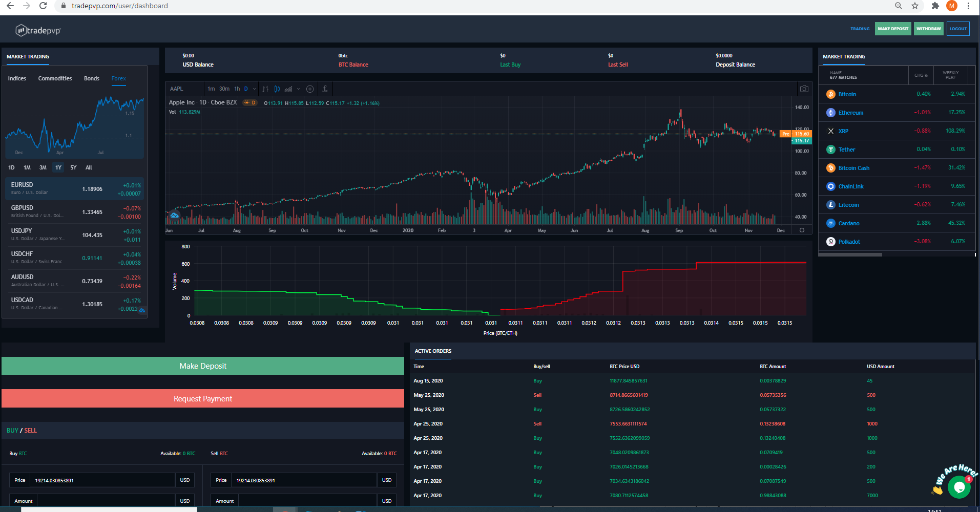Click the large green Make Deposit button
The image size is (980, 512).
pos(203,366)
